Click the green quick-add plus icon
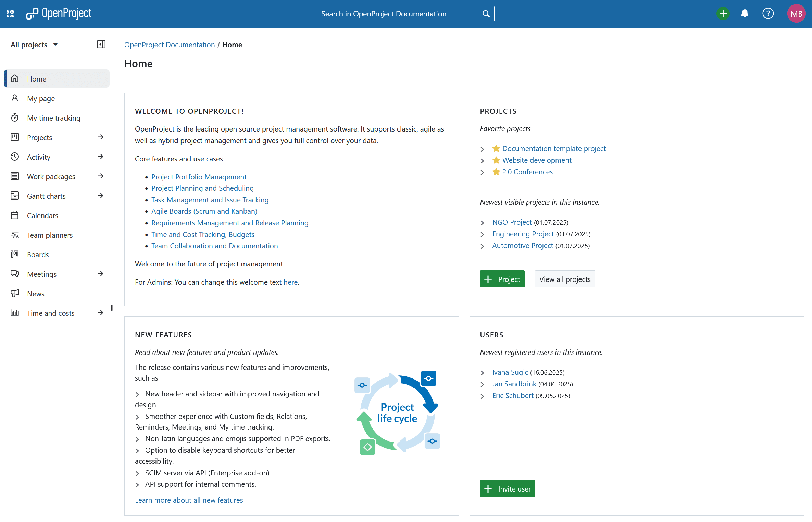Viewport: 812px width, 522px height. coord(723,14)
